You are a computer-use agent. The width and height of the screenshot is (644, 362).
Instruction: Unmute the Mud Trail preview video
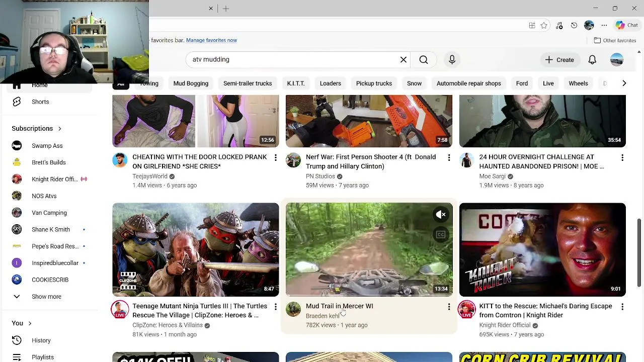441,215
